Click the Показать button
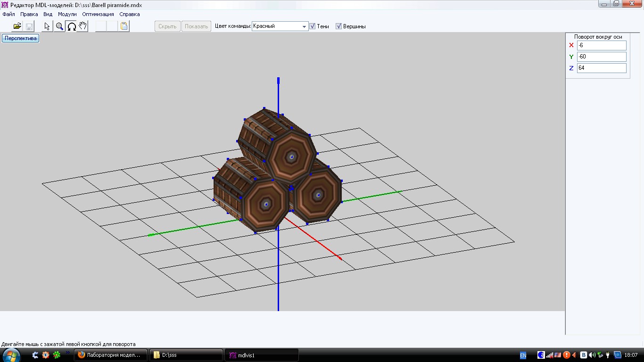This screenshot has height=362, width=644. click(x=196, y=26)
